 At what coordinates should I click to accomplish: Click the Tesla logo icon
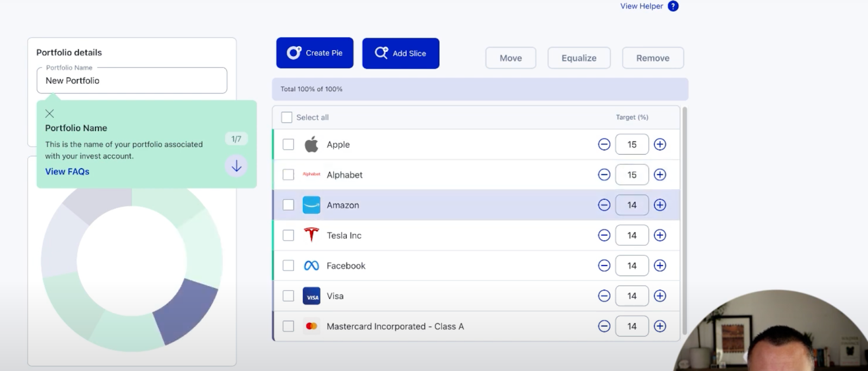coord(311,235)
